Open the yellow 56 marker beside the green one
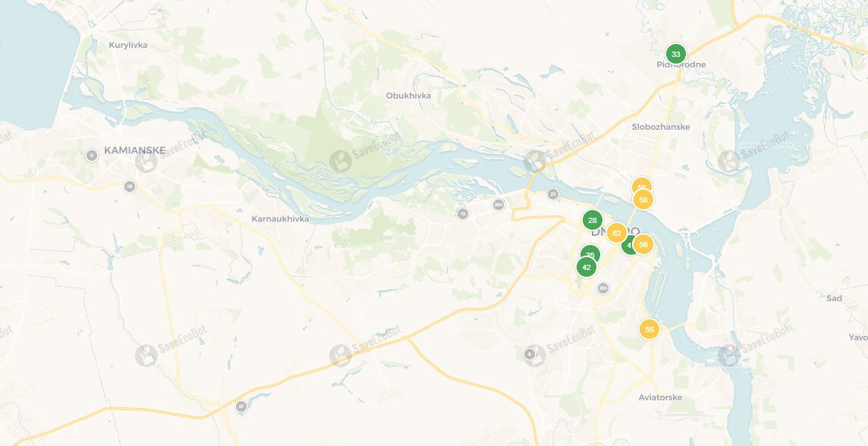The height and width of the screenshot is (446, 868). coord(643,244)
